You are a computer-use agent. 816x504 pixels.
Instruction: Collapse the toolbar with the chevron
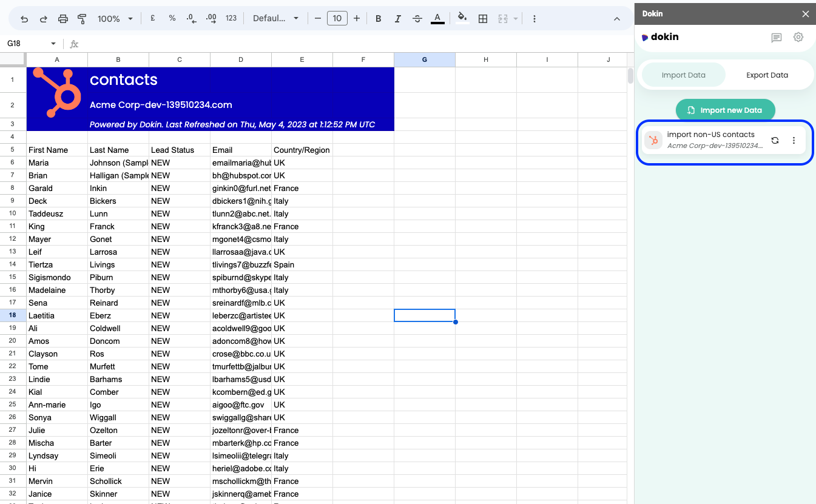(617, 19)
